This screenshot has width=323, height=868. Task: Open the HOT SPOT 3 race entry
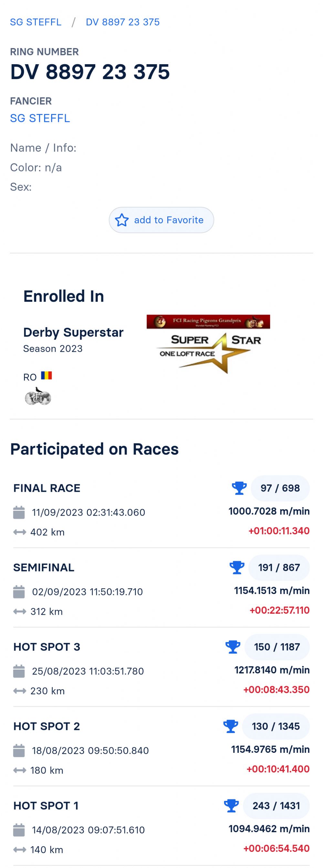pos(161,667)
